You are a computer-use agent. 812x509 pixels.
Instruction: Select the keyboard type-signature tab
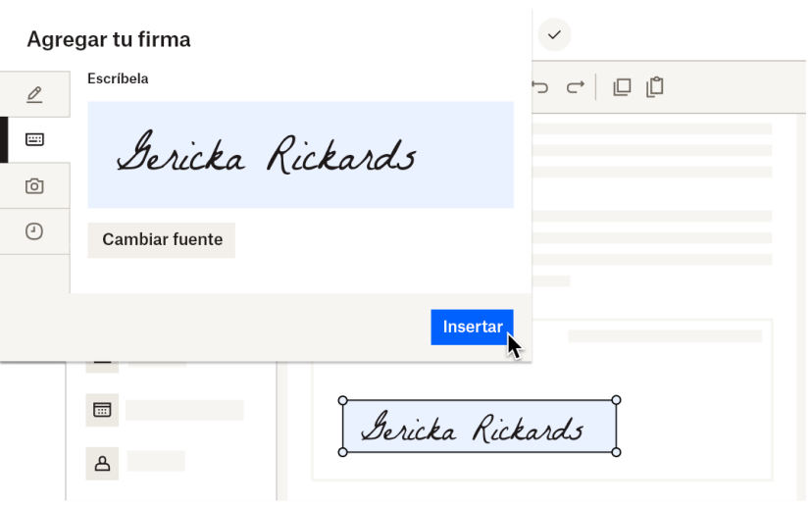click(x=34, y=139)
